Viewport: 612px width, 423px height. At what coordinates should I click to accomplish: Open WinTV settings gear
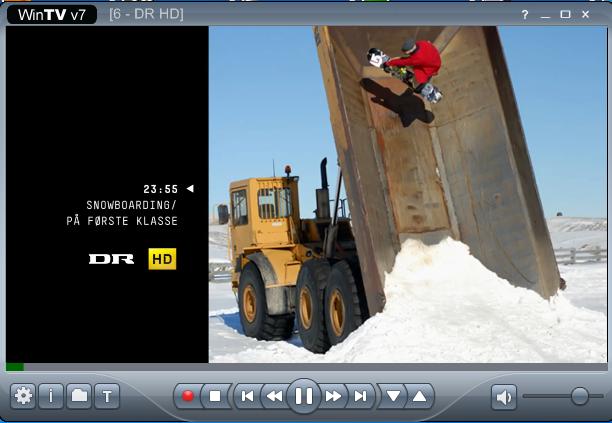23,396
